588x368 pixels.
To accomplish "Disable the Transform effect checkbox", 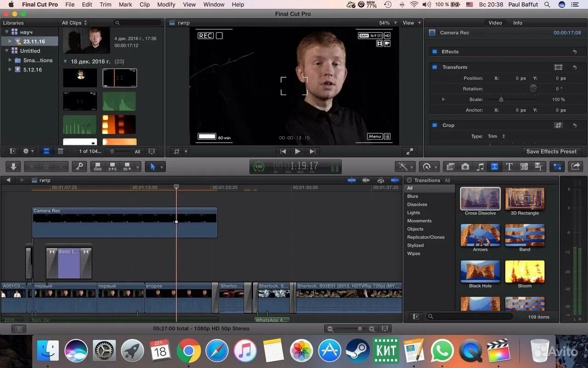I will coord(435,67).
